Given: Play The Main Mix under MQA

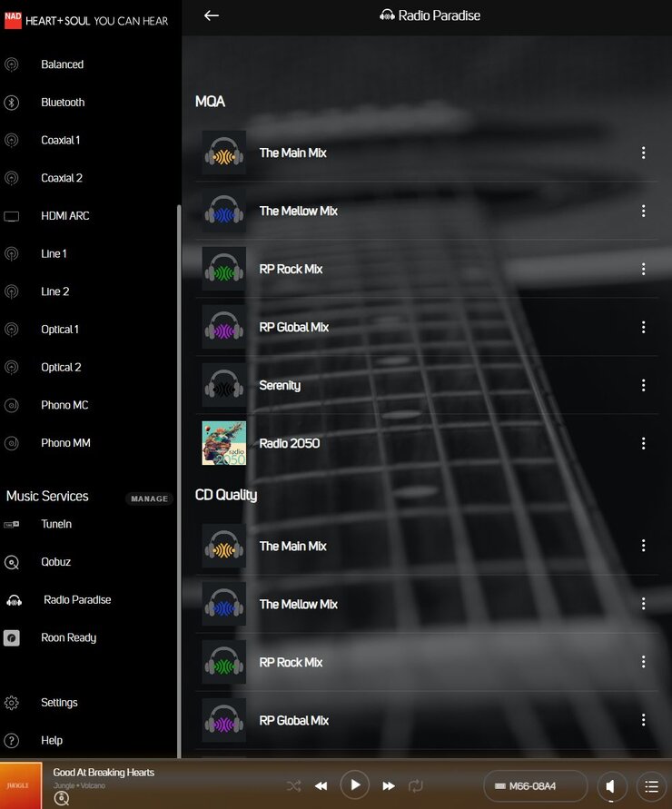Looking at the screenshot, I should pos(292,153).
